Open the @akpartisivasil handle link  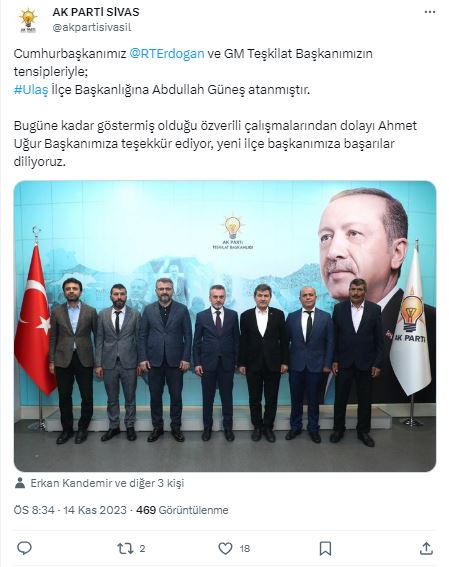point(92,27)
